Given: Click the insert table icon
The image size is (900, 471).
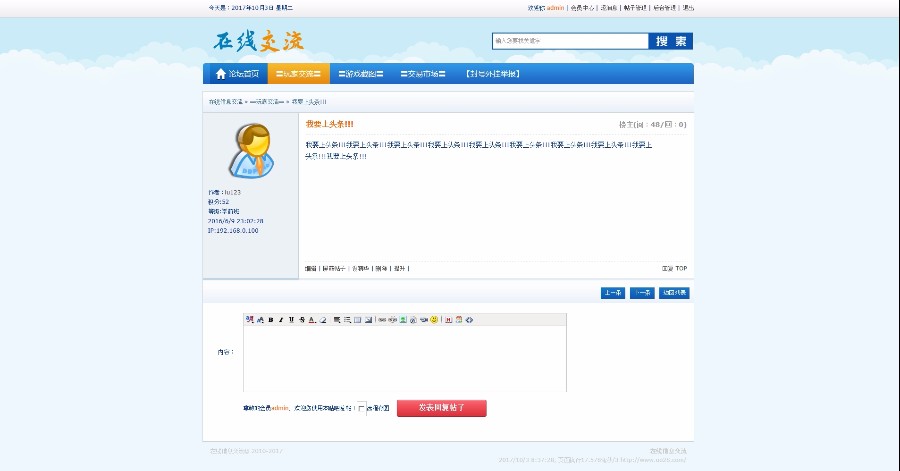Looking at the screenshot, I should (x=358, y=320).
